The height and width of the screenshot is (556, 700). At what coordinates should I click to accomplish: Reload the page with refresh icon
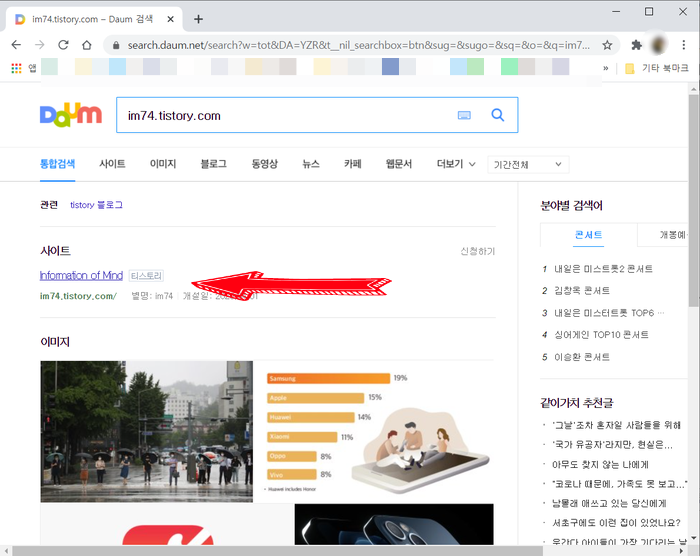63,45
